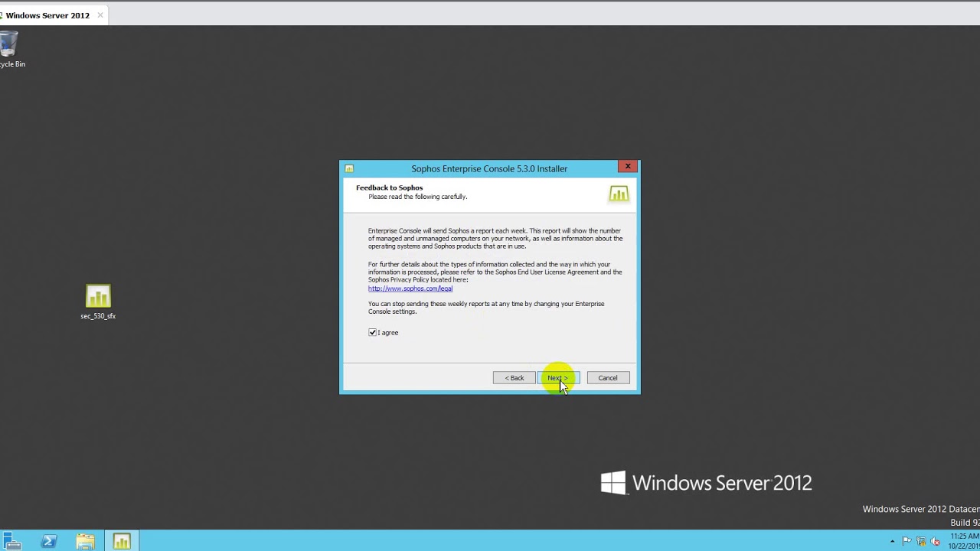The height and width of the screenshot is (551, 980).
Task: Click the network tray icon
Action: [922, 541]
